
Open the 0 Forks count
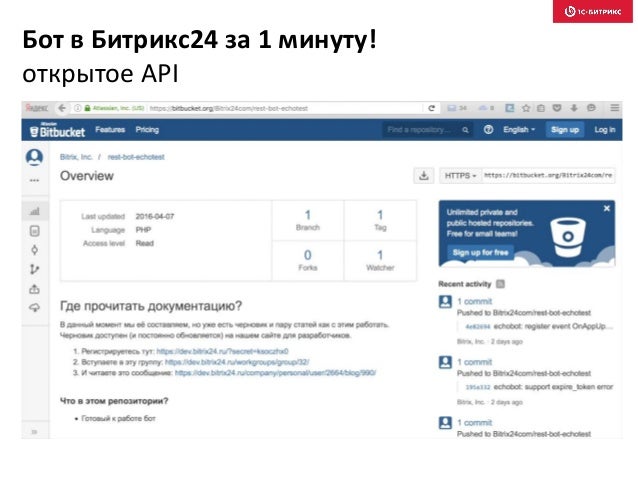308,260
